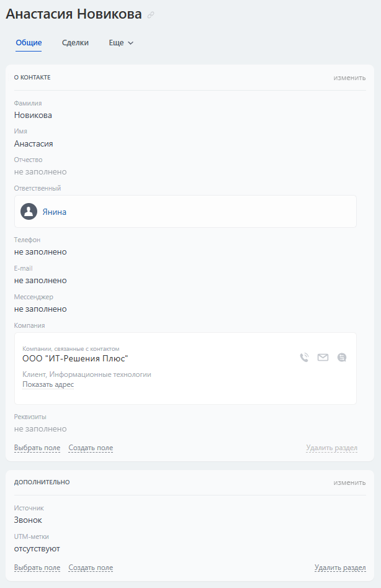Open responsible user Янина link
Screen dimensions: 381x588
[54, 212]
